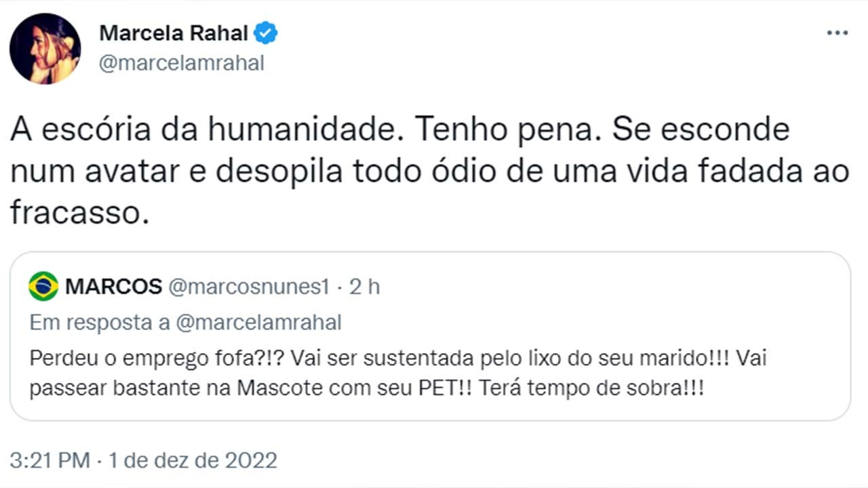
Task: Open the @marcelamrahal handle below the name
Action: tap(182, 63)
